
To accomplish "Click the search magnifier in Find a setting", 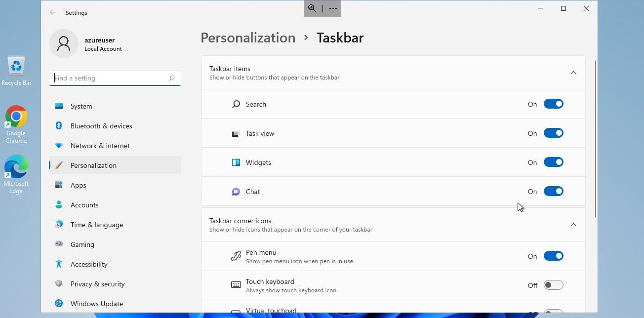I will coord(172,78).
